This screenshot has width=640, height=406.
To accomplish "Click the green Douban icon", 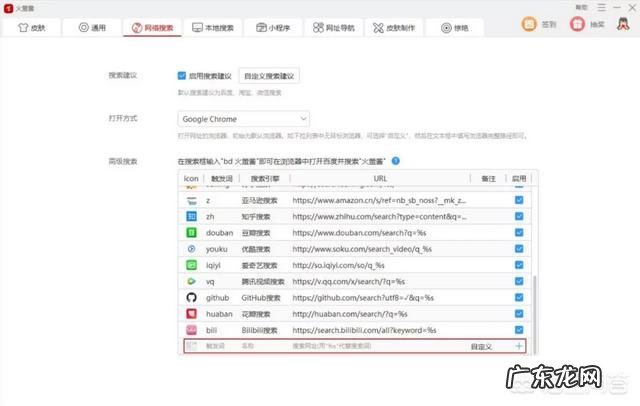I will click(191, 233).
